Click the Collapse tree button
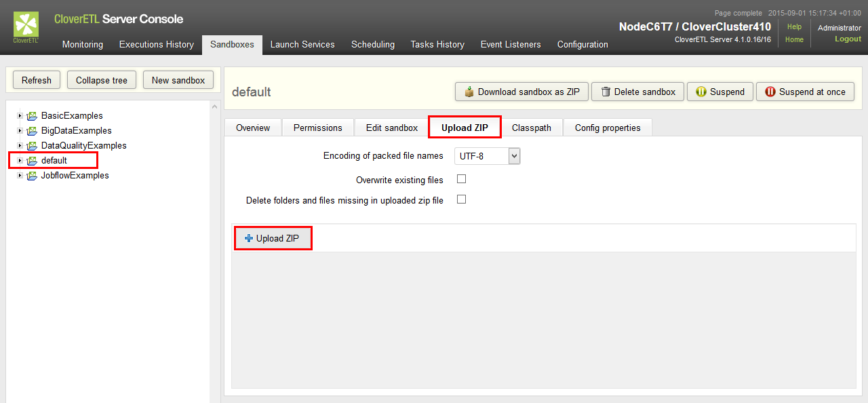The width and height of the screenshot is (868, 403). tap(102, 80)
